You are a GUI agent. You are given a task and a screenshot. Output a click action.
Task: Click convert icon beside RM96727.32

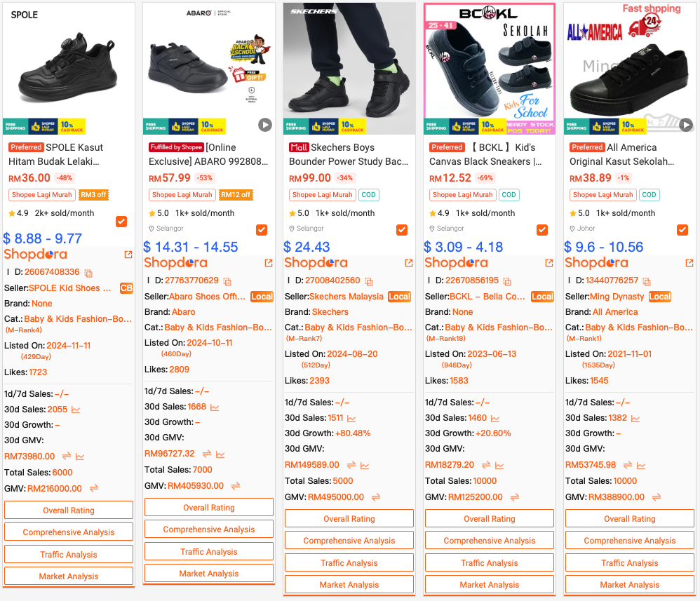(x=207, y=454)
